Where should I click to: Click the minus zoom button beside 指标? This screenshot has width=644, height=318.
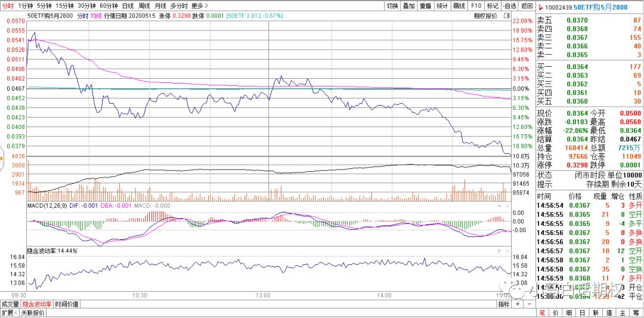point(528,304)
